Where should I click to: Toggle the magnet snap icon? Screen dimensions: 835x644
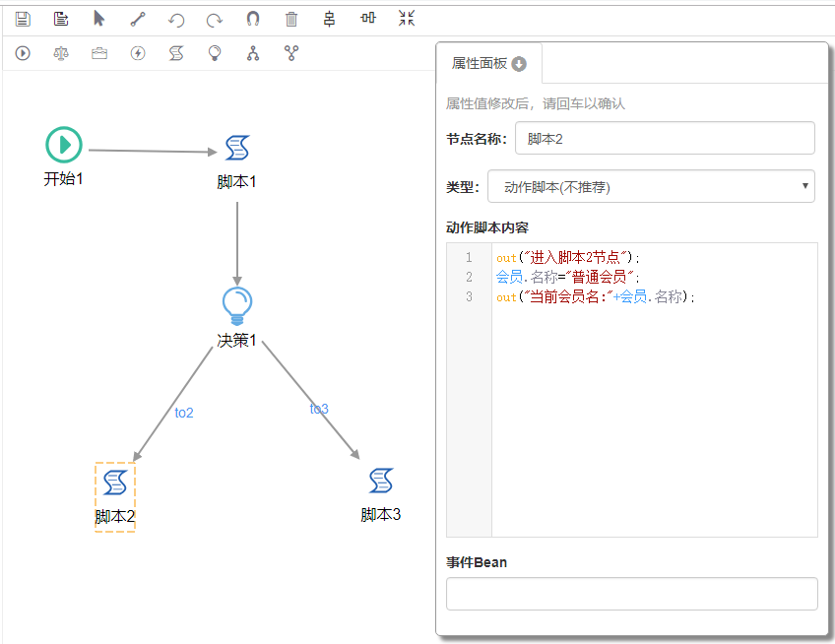click(253, 19)
